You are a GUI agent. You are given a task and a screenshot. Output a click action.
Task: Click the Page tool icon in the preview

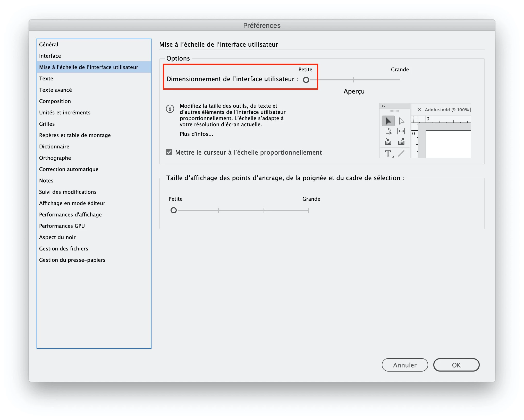(388, 131)
